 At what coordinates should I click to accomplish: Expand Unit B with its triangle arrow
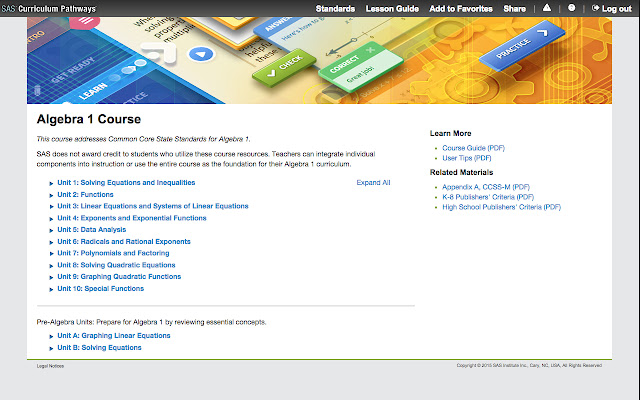pyautogui.click(x=51, y=349)
